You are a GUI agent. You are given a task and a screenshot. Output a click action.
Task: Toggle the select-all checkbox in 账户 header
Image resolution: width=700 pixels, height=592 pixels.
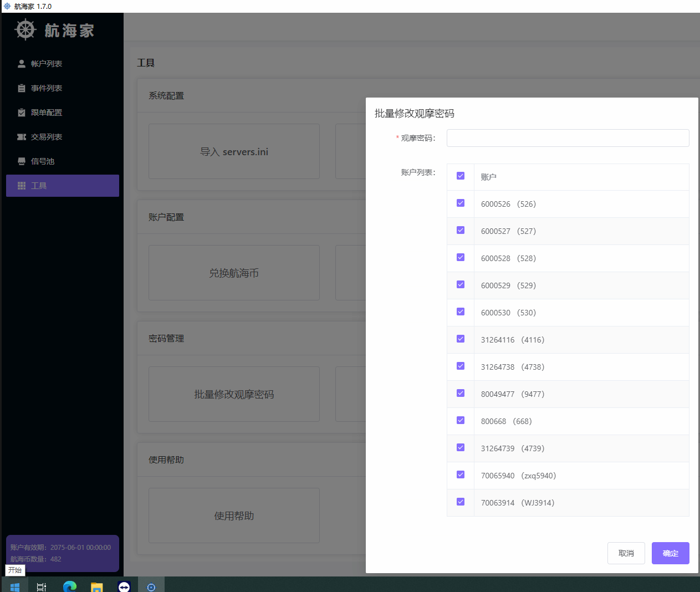[x=461, y=176]
